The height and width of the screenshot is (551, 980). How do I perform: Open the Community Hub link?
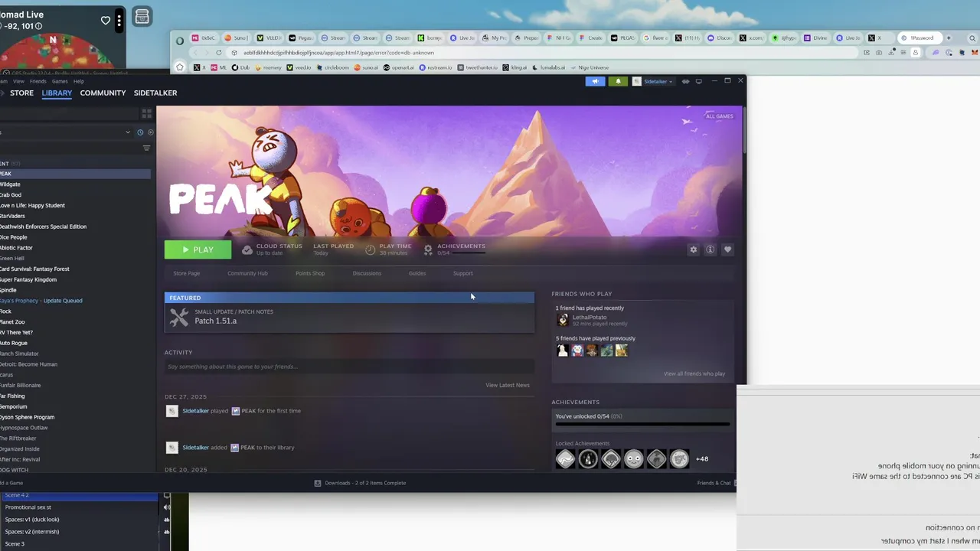point(247,273)
